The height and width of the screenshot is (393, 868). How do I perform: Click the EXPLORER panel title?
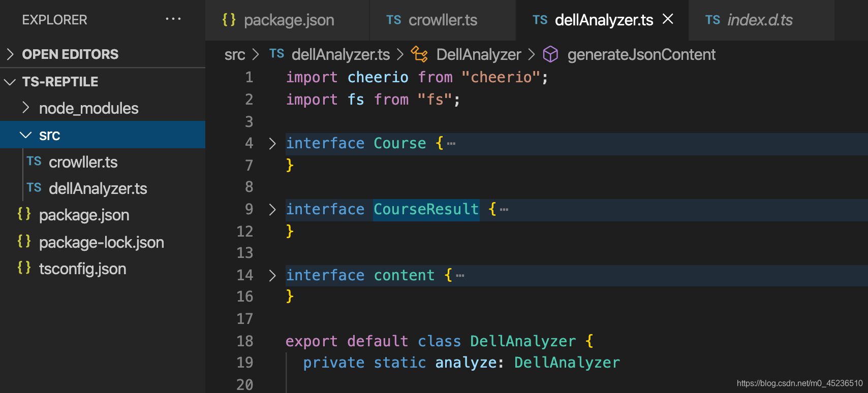pos(54,20)
